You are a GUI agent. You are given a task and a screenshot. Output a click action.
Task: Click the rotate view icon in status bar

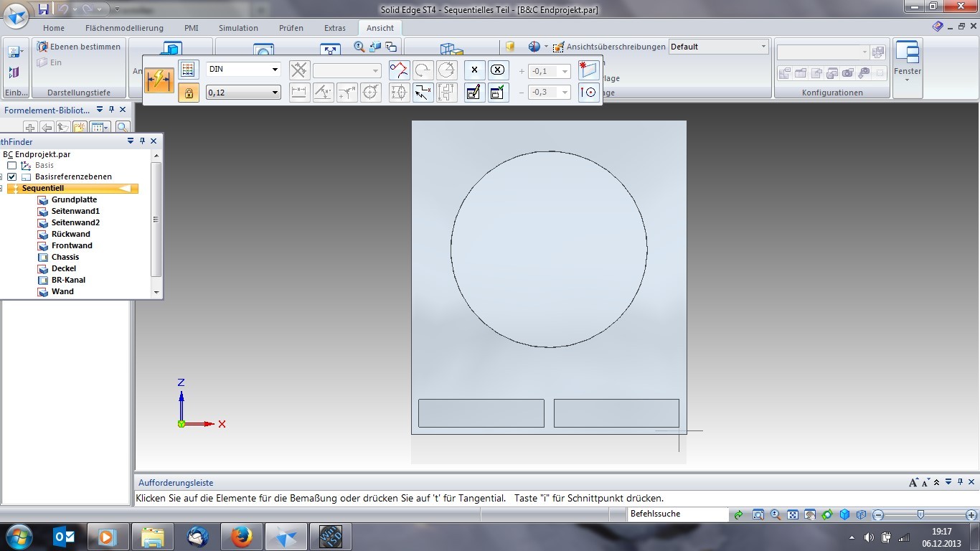click(827, 514)
